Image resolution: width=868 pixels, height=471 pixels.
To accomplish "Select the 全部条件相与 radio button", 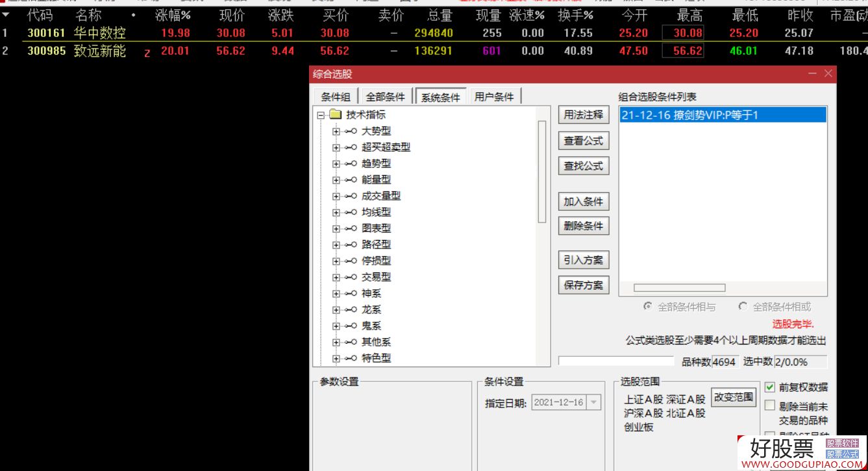I will [x=647, y=307].
